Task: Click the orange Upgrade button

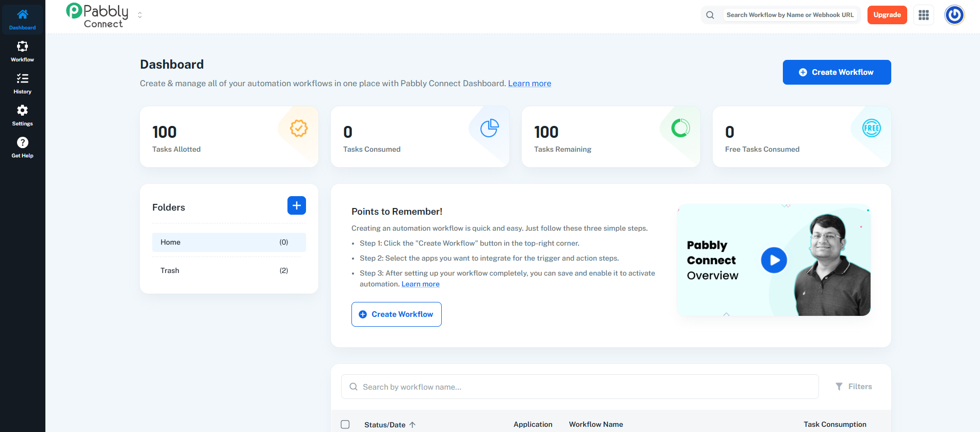Action: click(x=887, y=15)
